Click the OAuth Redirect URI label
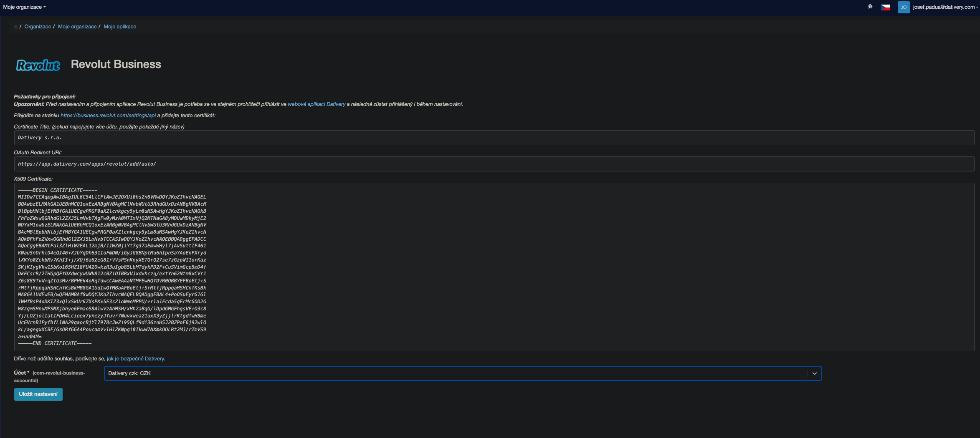The height and width of the screenshot is (438, 980). (x=38, y=153)
